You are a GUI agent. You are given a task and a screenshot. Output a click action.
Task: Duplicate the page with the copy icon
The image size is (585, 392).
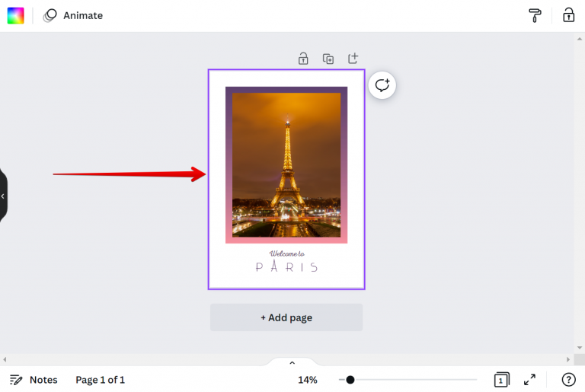click(x=328, y=59)
